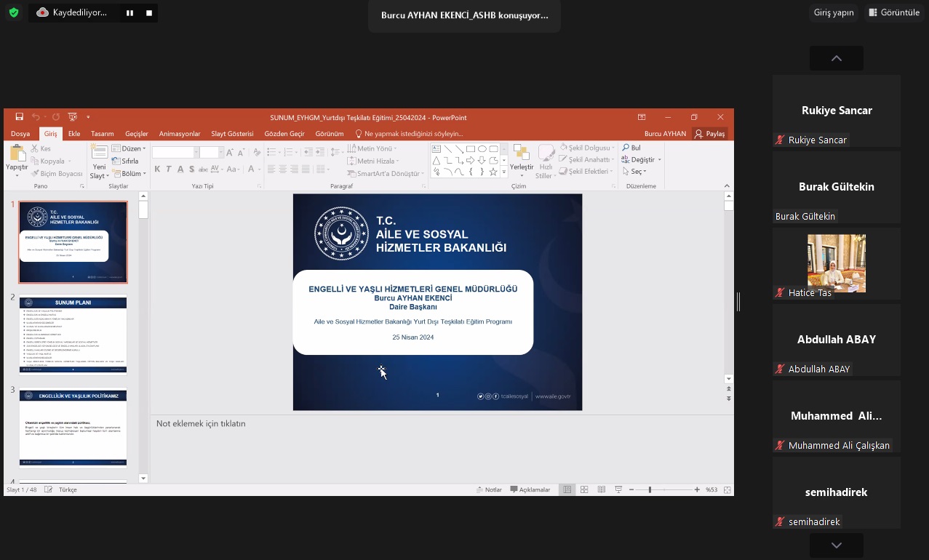Click the Save icon in PowerPoint's quick access toolbar

[20, 117]
